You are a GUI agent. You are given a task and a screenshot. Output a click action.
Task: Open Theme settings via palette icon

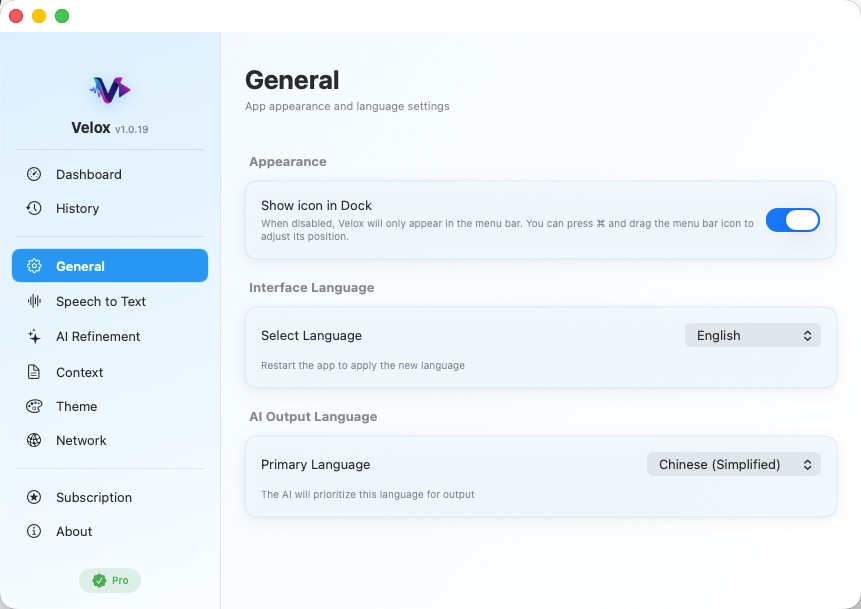(33, 406)
